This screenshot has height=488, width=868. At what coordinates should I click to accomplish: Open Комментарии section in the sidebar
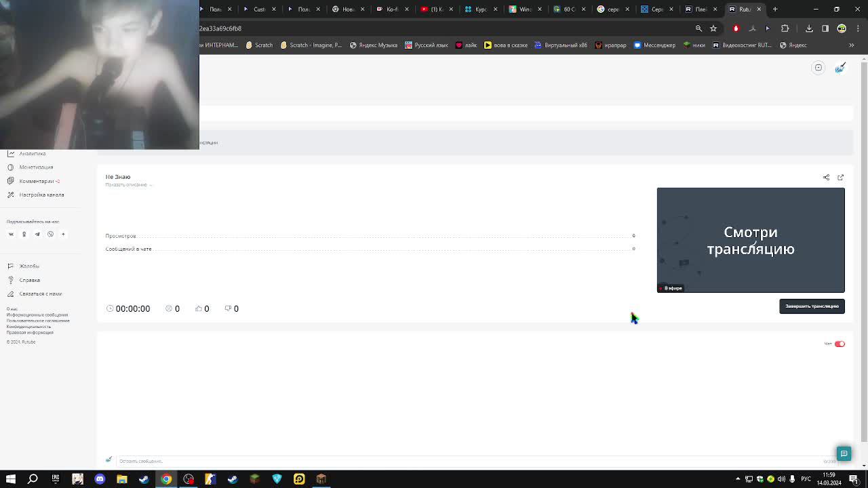click(33, 181)
